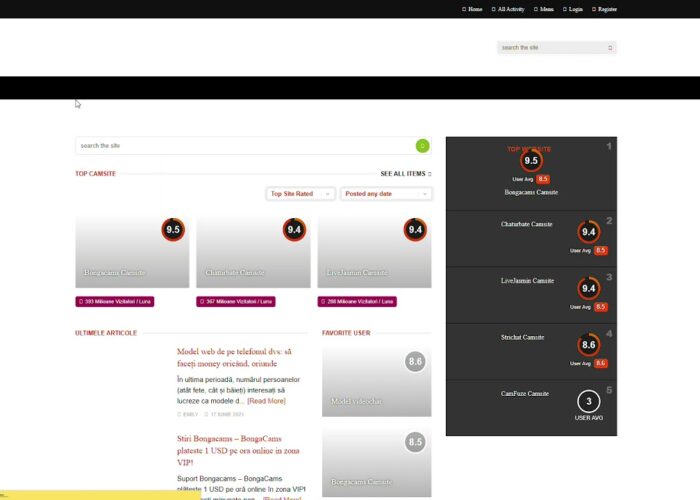Click the 9.4 rating badge on LiveJasmin card
Screen dimensions: 700x500
(415, 229)
